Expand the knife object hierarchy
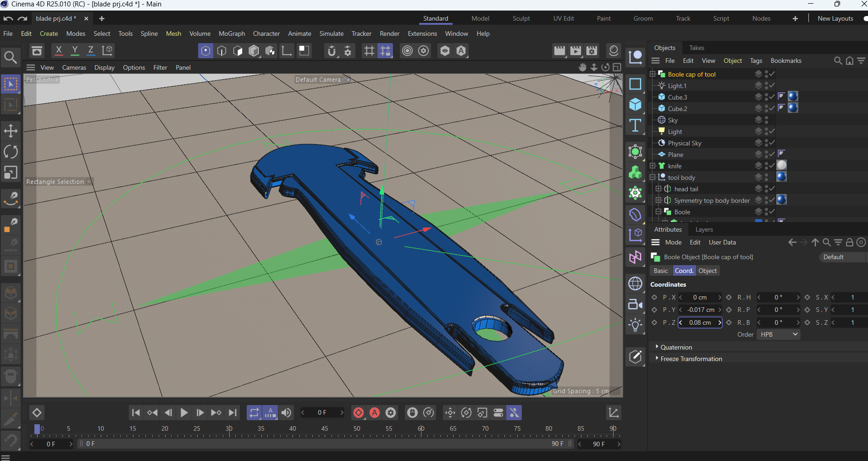This screenshot has width=868, height=461. click(x=653, y=166)
